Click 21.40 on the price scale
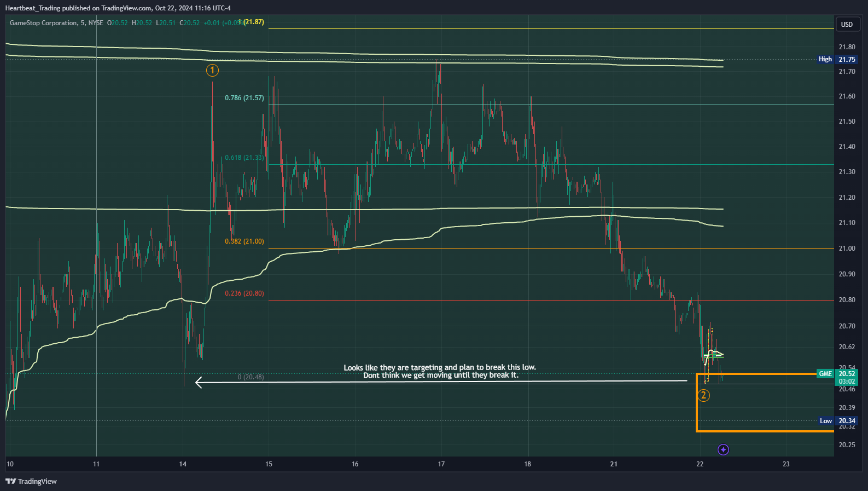868x491 pixels. [x=847, y=147]
